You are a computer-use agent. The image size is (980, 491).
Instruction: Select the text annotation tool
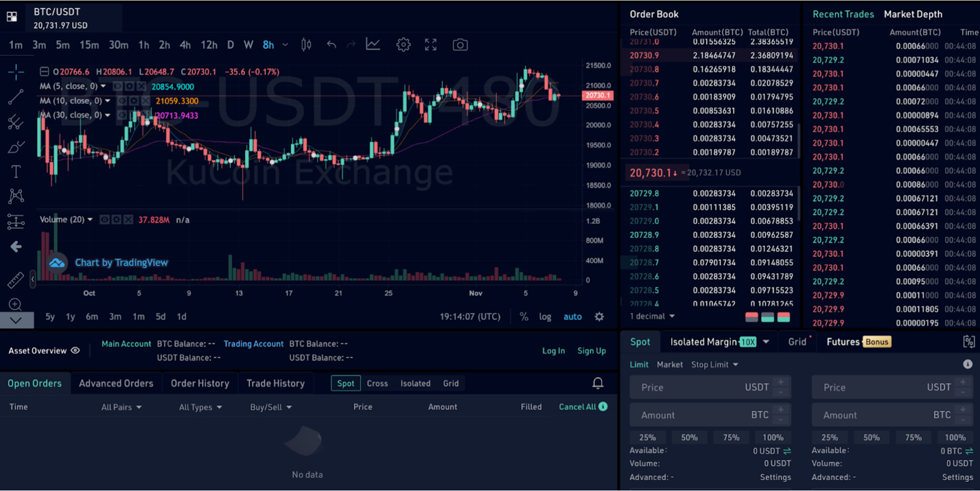(x=16, y=171)
